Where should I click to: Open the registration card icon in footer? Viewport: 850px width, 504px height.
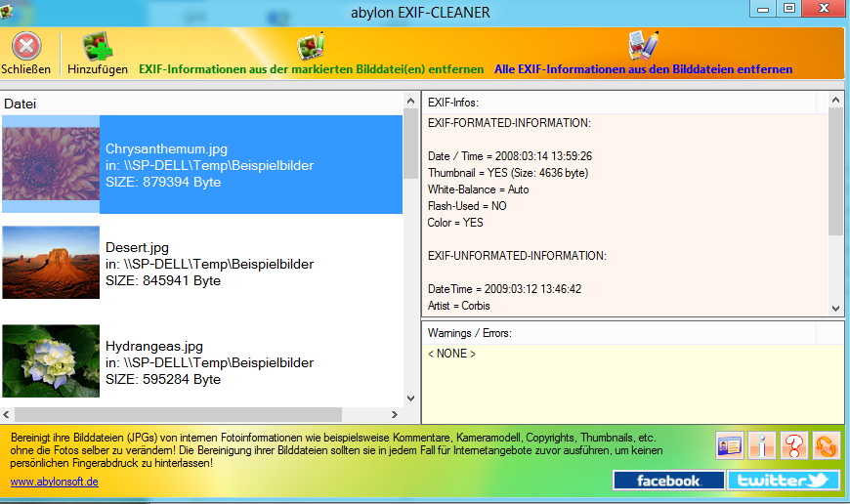(729, 446)
